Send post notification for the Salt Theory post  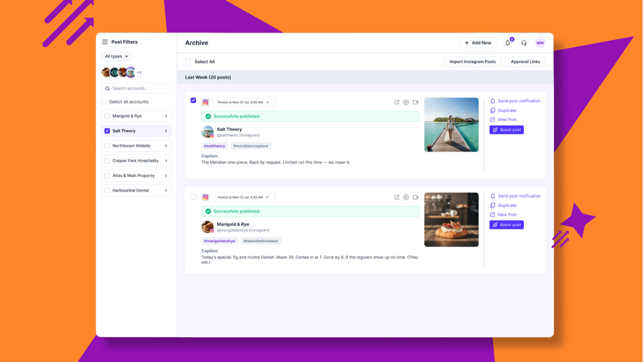[x=515, y=101]
